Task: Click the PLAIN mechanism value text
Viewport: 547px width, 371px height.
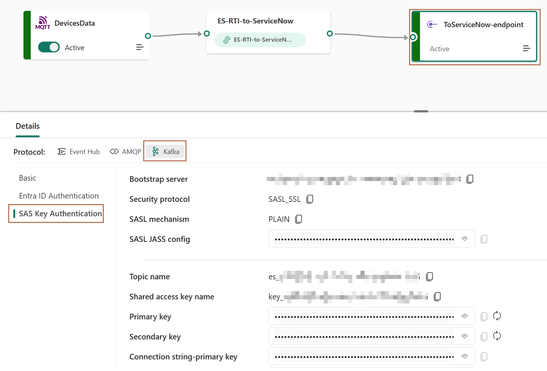Action: pyautogui.click(x=279, y=219)
